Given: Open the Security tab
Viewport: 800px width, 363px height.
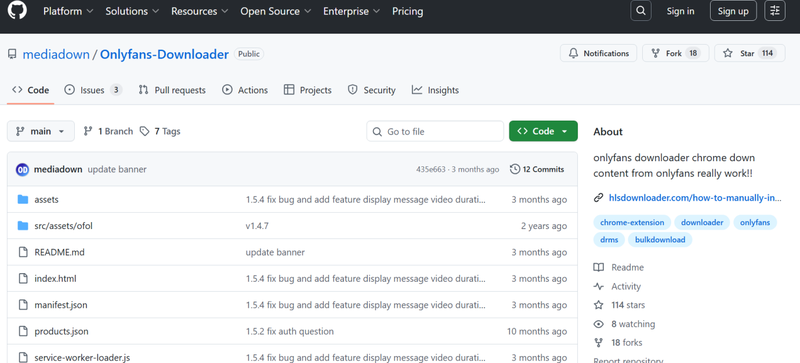Looking at the screenshot, I should point(371,90).
